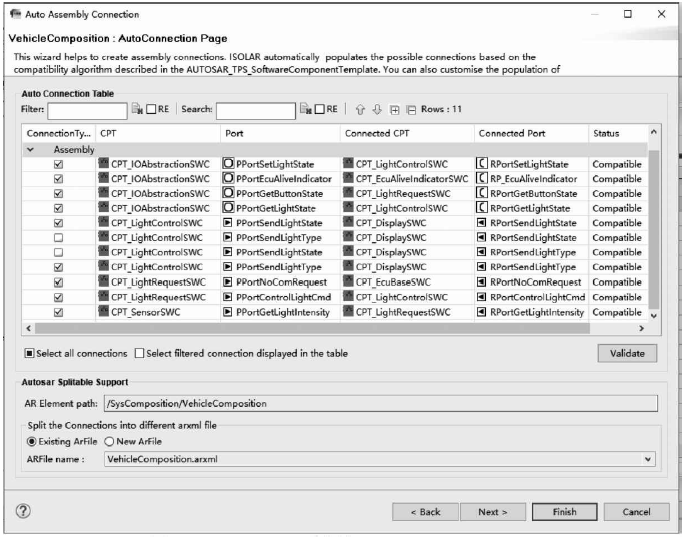
Task: Collapse the Assembly tree group
Action: 31,149
